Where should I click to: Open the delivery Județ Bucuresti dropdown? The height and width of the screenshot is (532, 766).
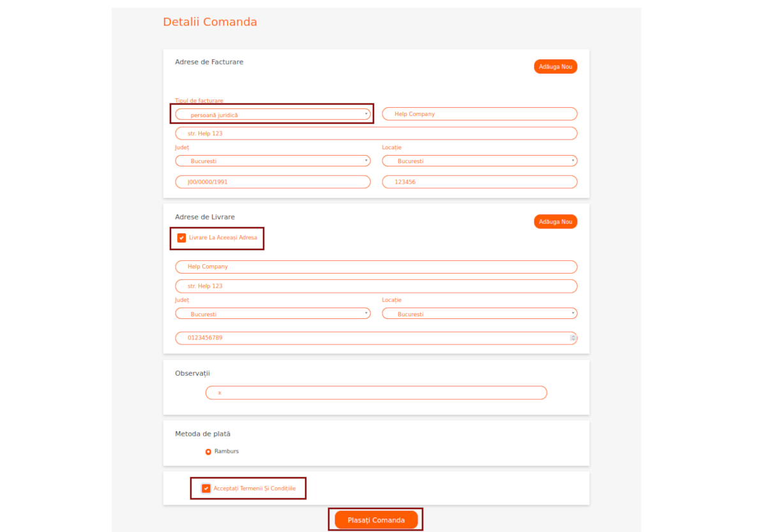click(273, 314)
